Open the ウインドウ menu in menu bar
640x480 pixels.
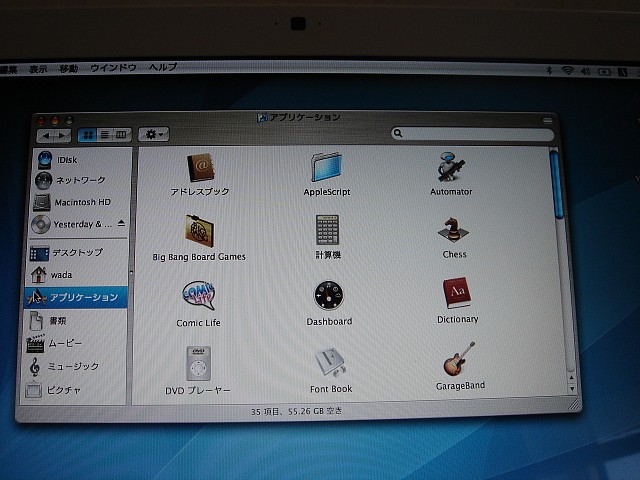tap(113, 68)
